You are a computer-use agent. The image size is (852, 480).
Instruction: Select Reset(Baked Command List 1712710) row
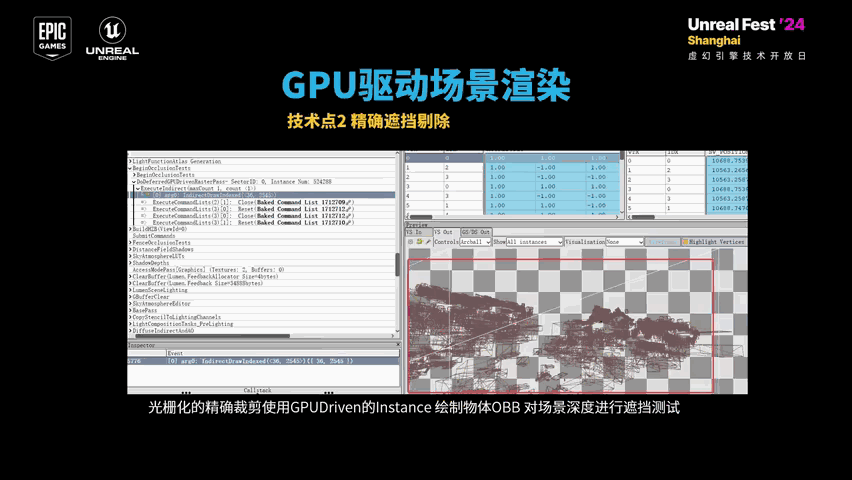click(x=253, y=223)
